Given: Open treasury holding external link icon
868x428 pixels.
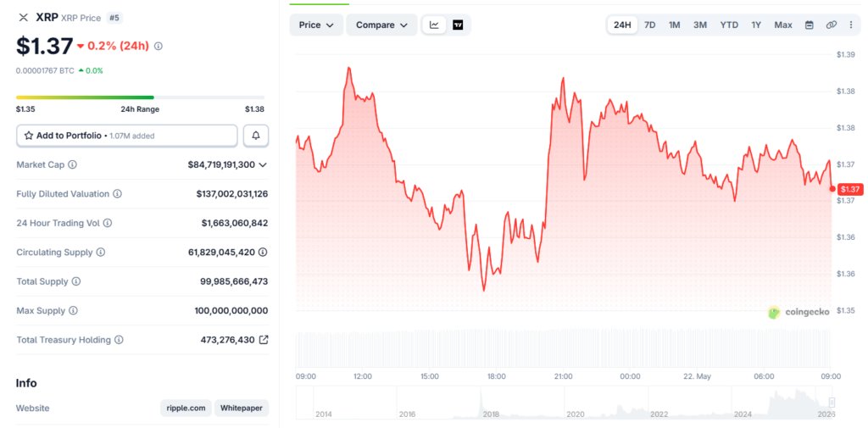Looking at the screenshot, I should [264, 340].
